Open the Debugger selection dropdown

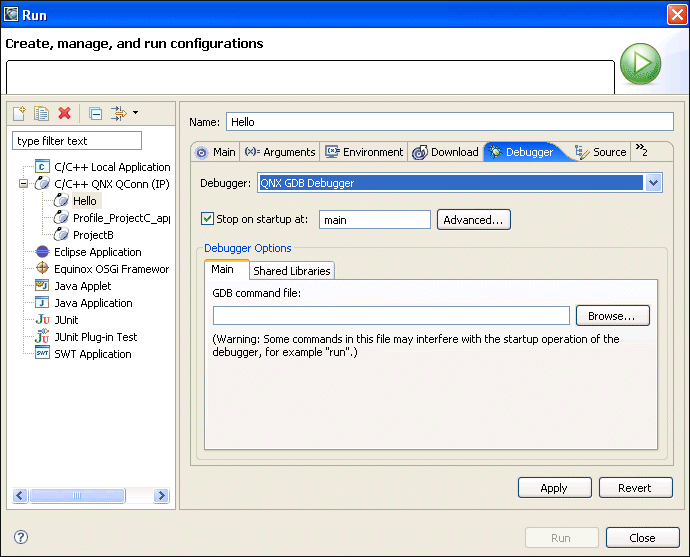pyautogui.click(x=653, y=183)
